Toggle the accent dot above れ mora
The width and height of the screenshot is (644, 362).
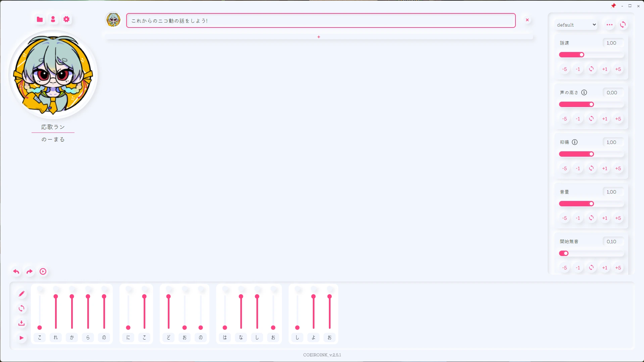56,289
